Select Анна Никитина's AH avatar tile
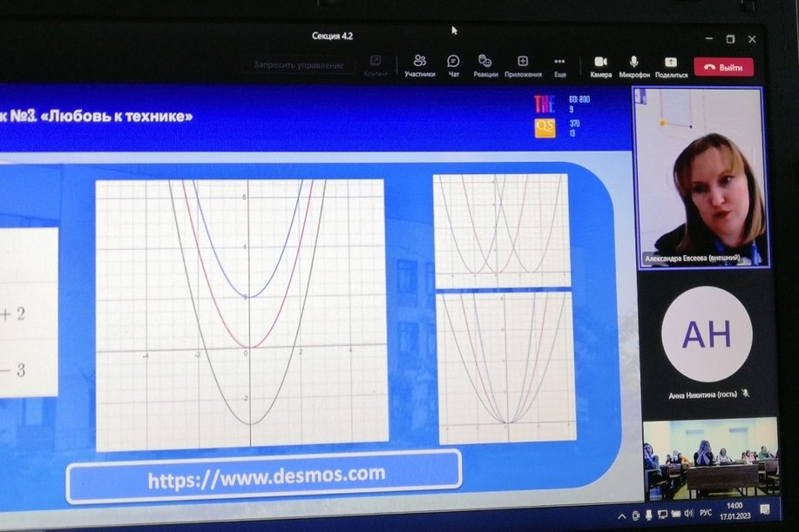 click(x=707, y=334)
